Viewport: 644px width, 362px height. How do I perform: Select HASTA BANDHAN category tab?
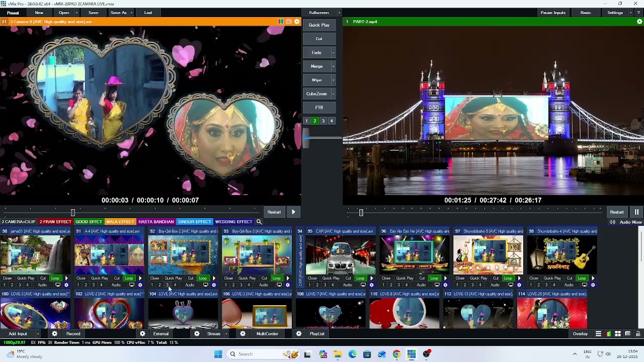click(x=156, y=222)
